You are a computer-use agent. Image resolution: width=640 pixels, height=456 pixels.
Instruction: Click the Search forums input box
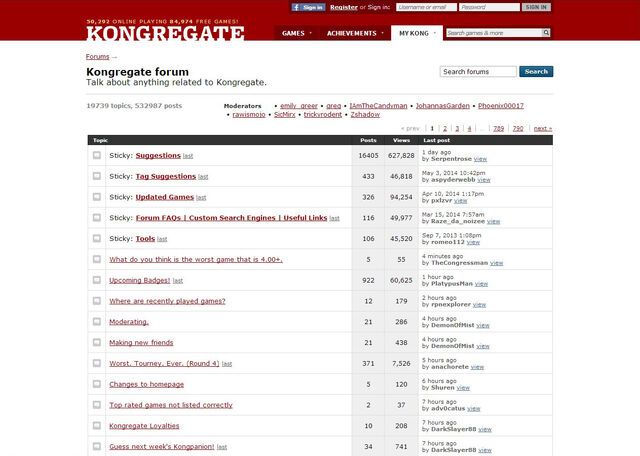point(478,71)
